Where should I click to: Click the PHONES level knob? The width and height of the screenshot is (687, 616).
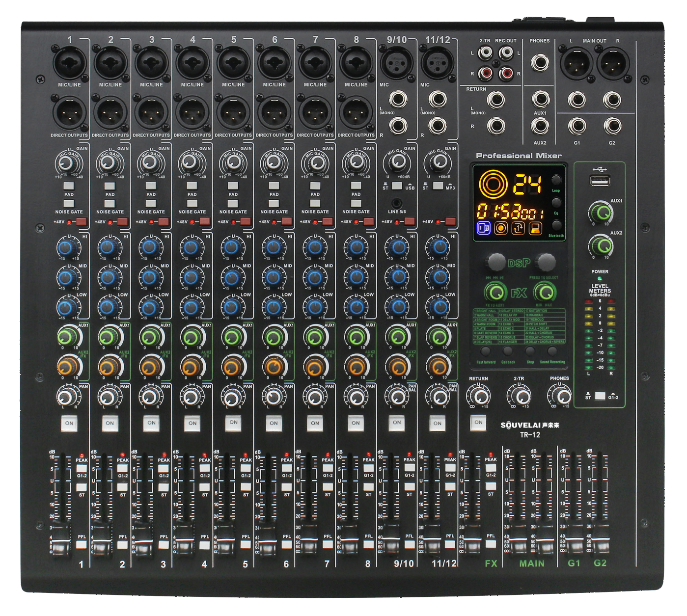[559, 395]
